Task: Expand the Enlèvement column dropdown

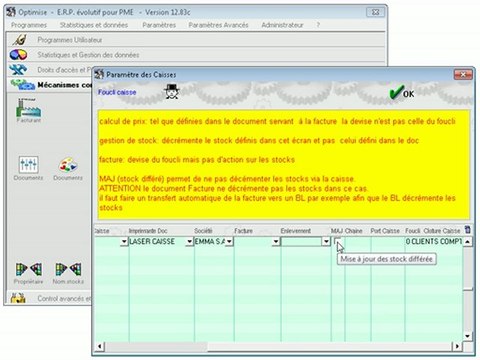Action: [326, 241]
